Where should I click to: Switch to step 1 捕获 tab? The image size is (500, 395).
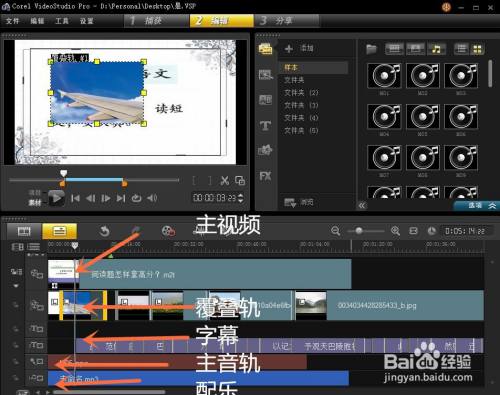pyautogui.click(x=157, y=21)
